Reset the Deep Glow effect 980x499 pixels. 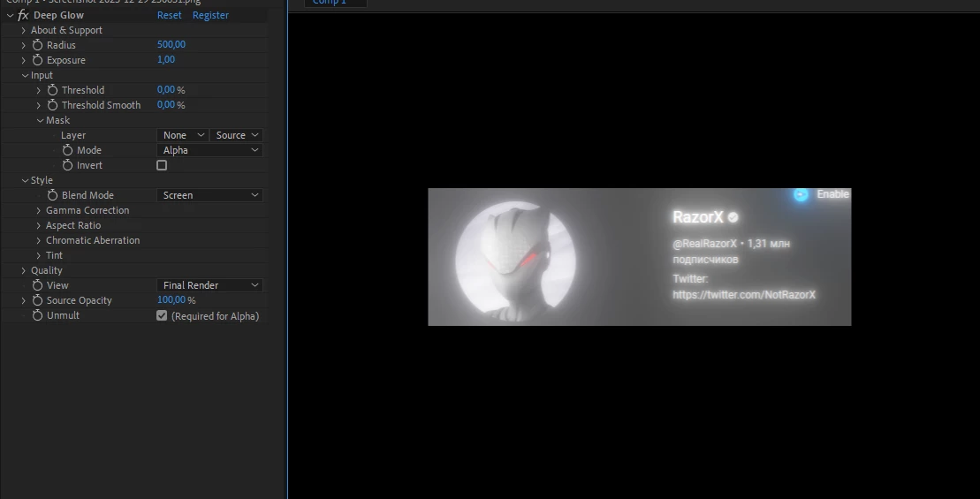click(x=170, y=15)
